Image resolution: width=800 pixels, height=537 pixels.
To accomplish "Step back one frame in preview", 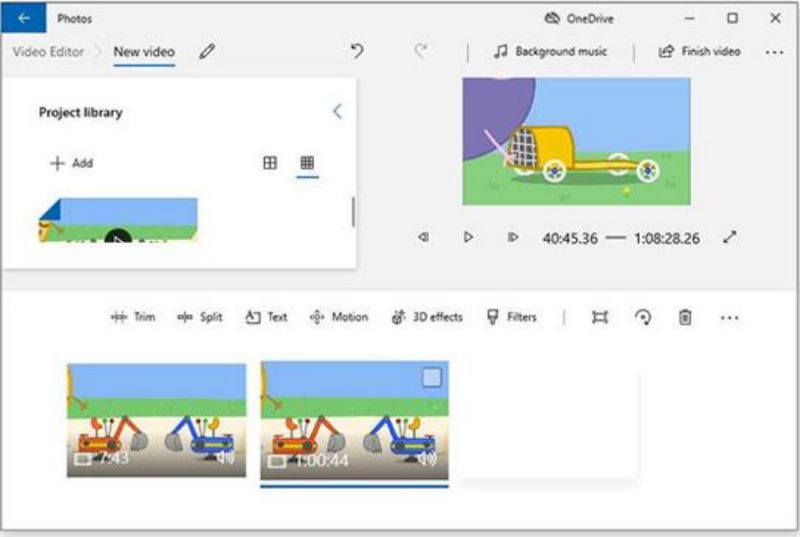I will [423, 237].
